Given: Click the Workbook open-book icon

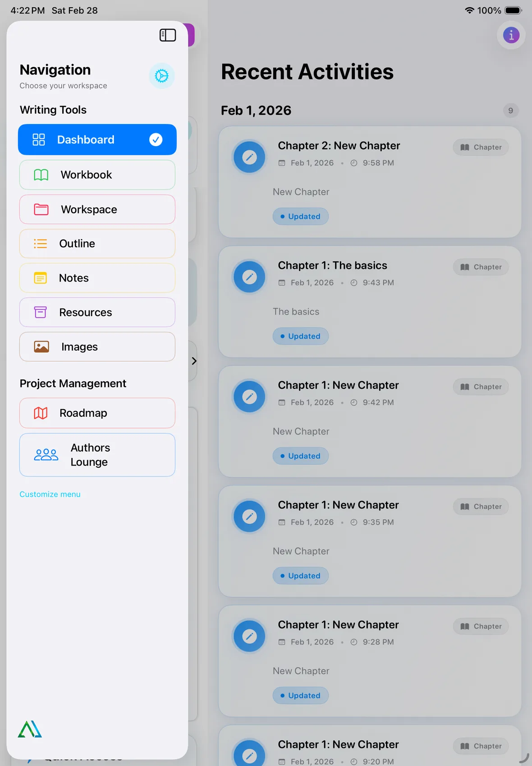Looking at the screenshot, I should point(41,175).
